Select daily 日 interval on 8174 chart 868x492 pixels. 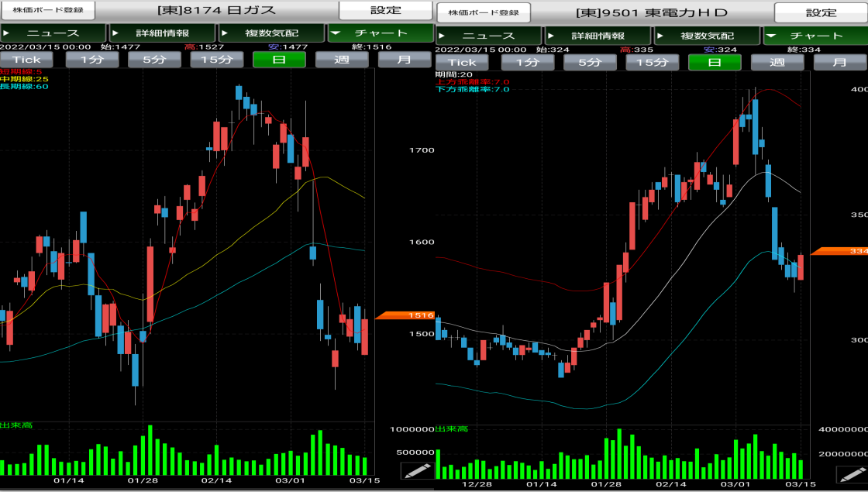pos(279,59)
